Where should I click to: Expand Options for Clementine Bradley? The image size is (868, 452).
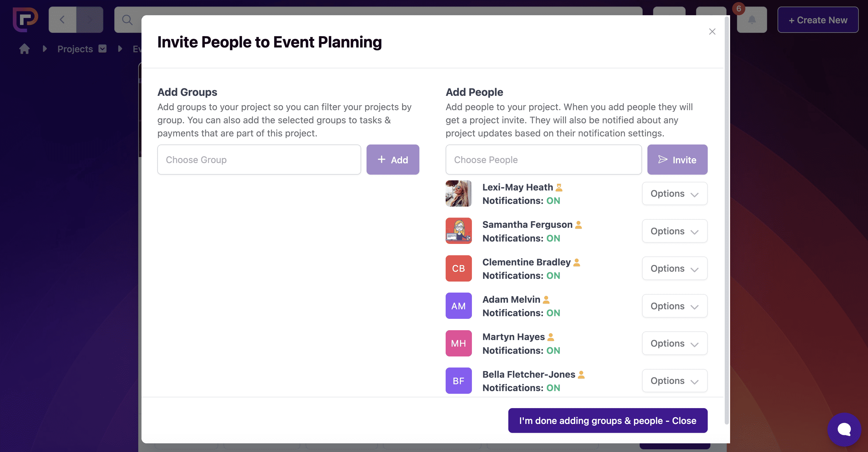[674, 268]
